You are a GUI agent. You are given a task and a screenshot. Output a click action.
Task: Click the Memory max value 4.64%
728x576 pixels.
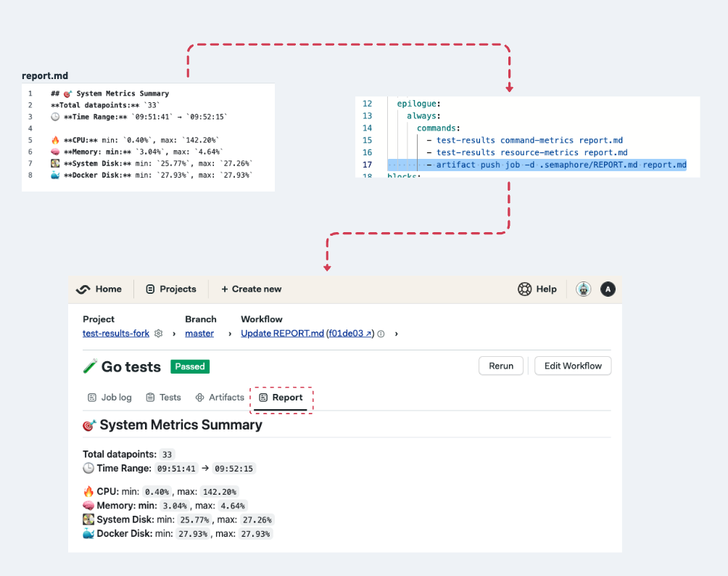(233, 506)
